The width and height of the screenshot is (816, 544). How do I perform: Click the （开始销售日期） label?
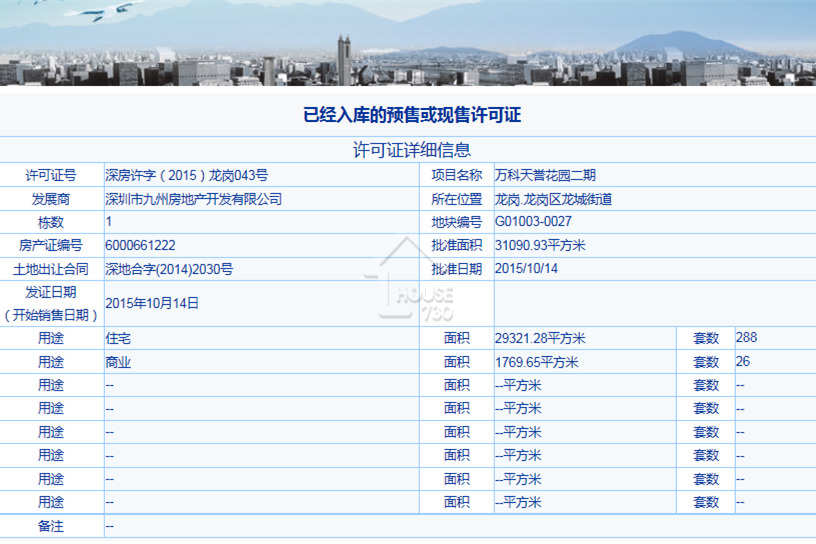(x=51, y=315)
